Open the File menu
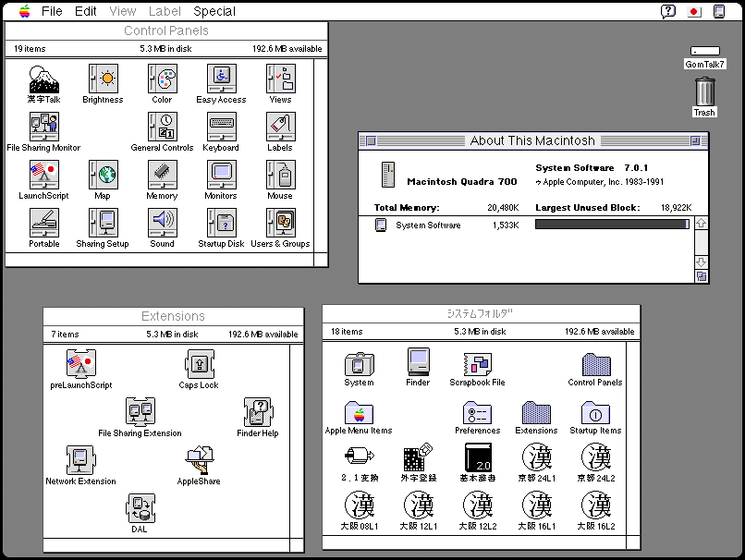The height and width of the screenshot is (560, 745). (x=52, y=11)
